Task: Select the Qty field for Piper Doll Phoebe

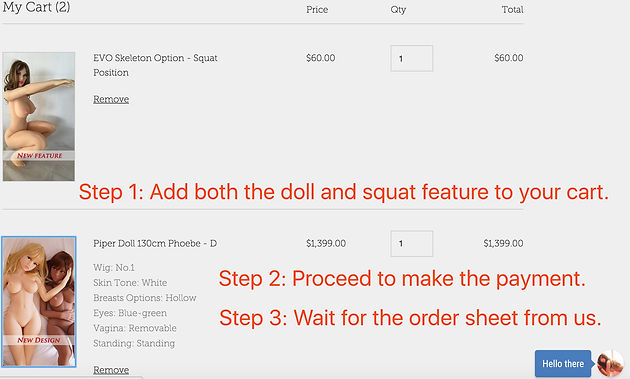Action: [x=411, y=243]
